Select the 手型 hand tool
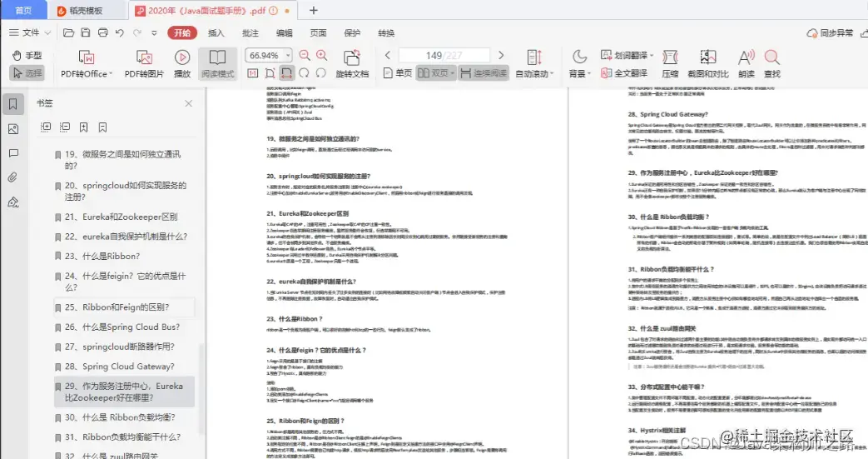The height and width of the screenshot is (459, 868). (27, 56)
